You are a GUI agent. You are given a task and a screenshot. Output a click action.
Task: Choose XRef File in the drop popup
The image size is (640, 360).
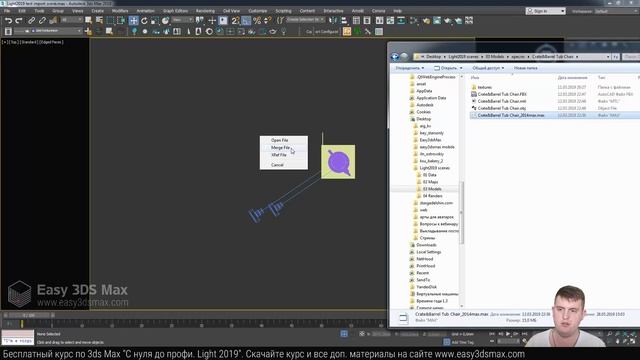(284, 155)
